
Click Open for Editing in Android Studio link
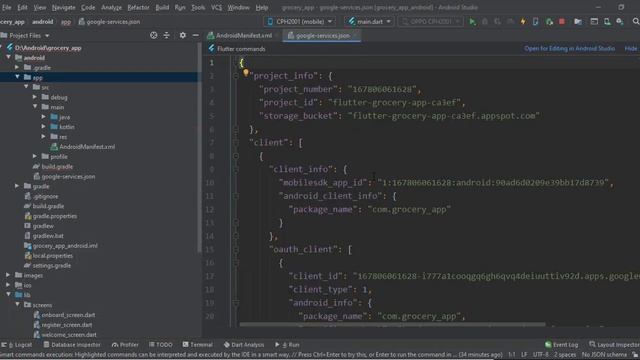click(569, 49)
